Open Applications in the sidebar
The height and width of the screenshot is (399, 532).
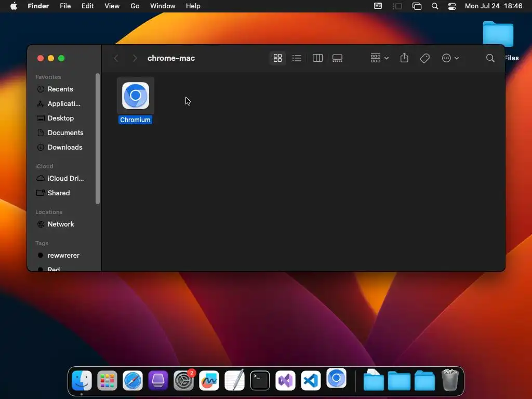click(x=64, y=103)
